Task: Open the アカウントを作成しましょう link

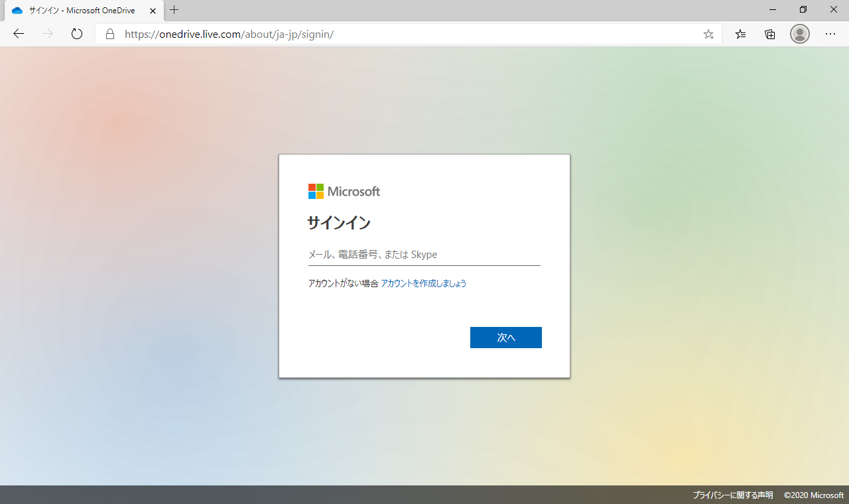Action: (424, 283)
